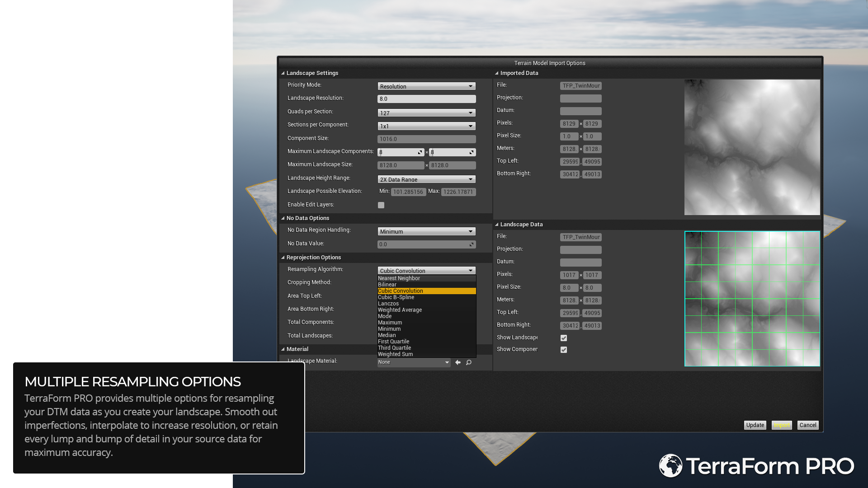Viewport: 868px width, 488px height.
Task: Click Imported Data Datum field
Action: pyautogui.click(x=581, y=111)
